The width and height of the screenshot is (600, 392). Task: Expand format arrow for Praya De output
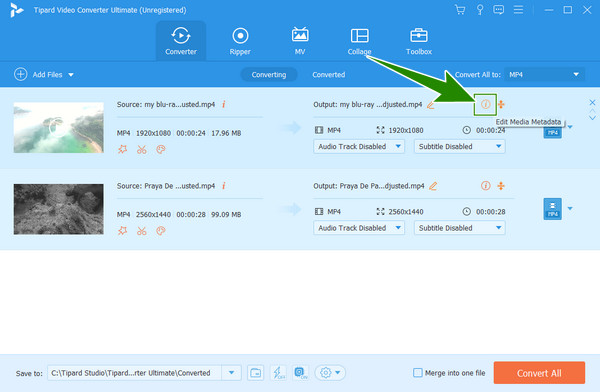[x=570, y=209]
